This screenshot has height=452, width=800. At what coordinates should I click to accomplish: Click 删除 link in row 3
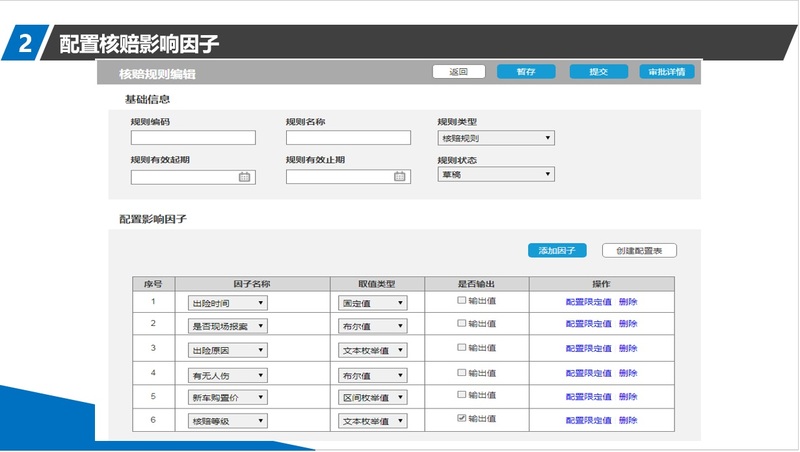[x=628, y=348]
